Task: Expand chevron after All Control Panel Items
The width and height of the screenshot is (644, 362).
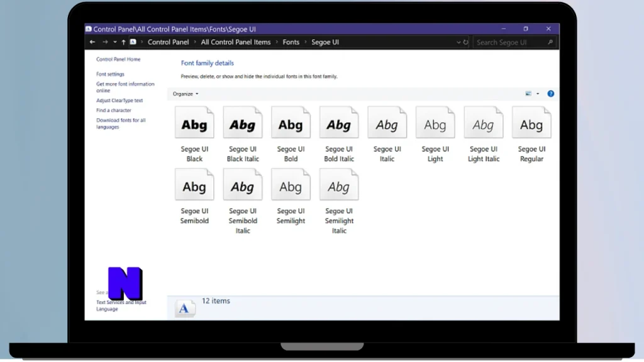Action: (277, 42)
